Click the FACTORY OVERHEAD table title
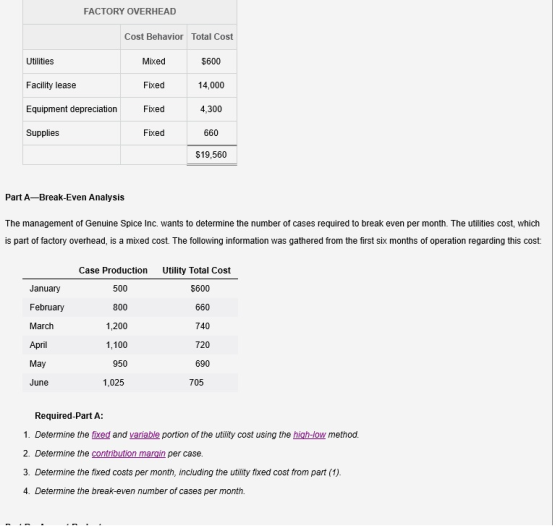This screenshot has height=531, width=560. tap(130, 11)
